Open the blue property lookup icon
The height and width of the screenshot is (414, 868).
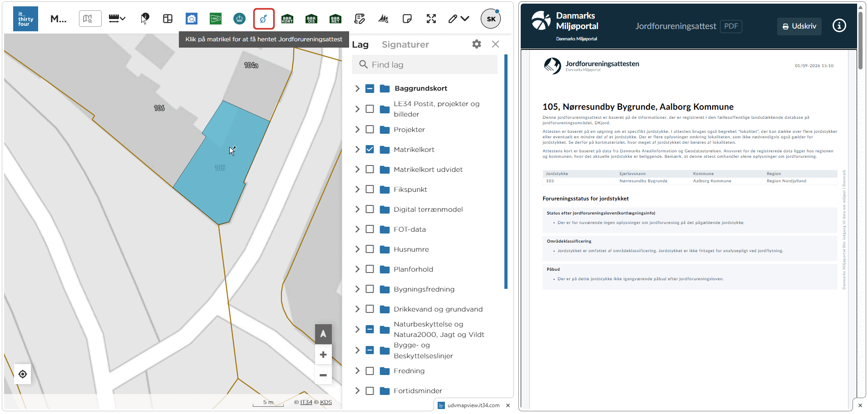click(192, 19)
